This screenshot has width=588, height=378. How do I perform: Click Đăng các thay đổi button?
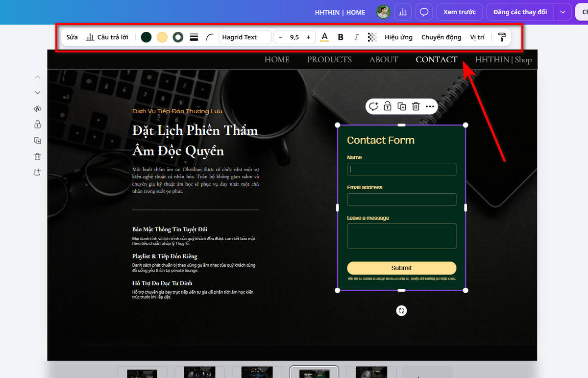tap(520, 12)
